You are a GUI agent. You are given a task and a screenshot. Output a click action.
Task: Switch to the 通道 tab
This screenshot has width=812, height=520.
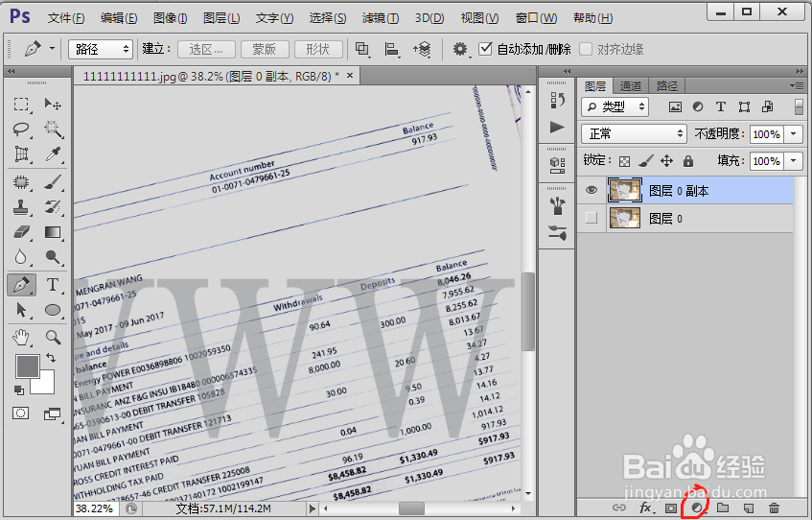click(x=631, y=86)
